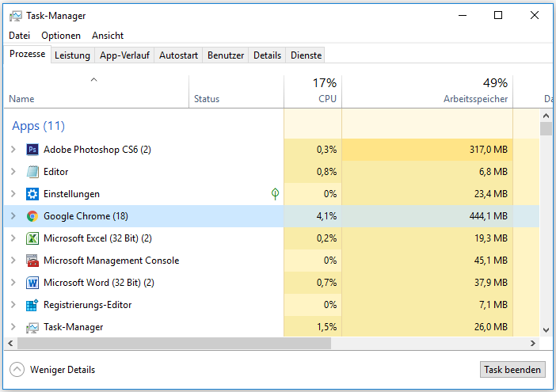Sort by the Status column header

236,91
